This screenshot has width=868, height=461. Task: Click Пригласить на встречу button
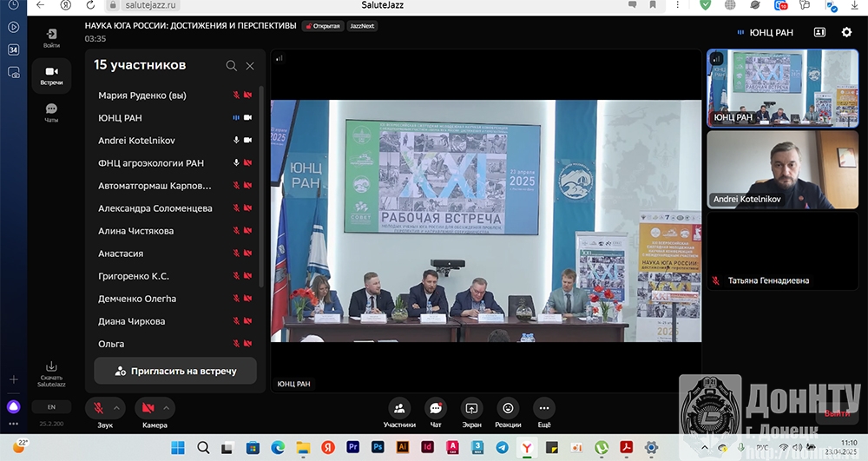pyautogui.click(x=175, y=371)
